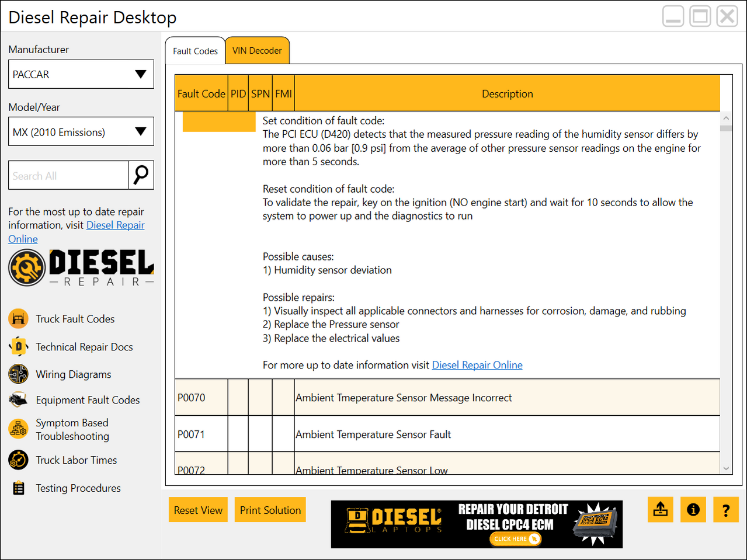Click the Reset View button

click(198, 509)
